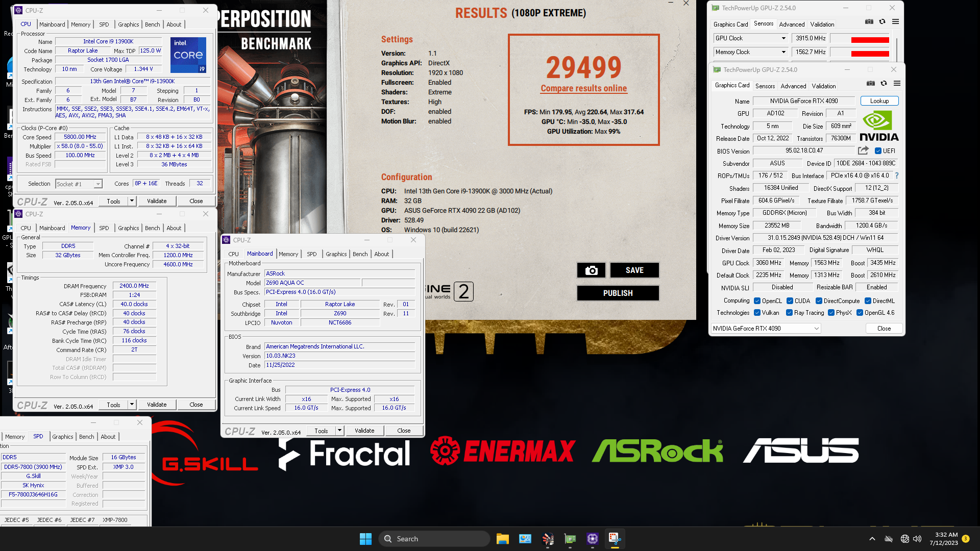Expand the GPU Clock sensor dropdown

[x=783, y=38]
